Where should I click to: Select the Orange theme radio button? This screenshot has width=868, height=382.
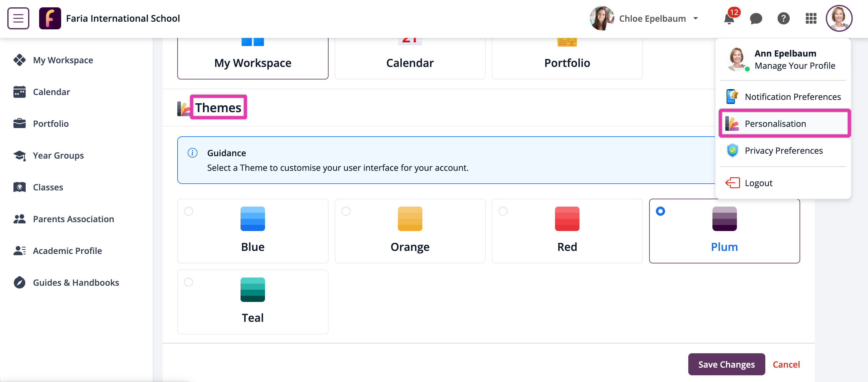[346, 211]
